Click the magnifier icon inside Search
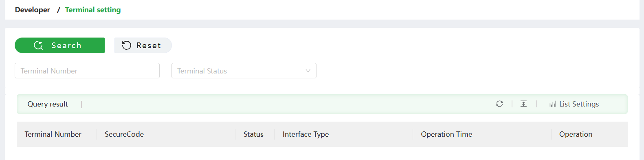Image resolution: width=644 pixels, height=160 pixels. (x=38, y=45)
